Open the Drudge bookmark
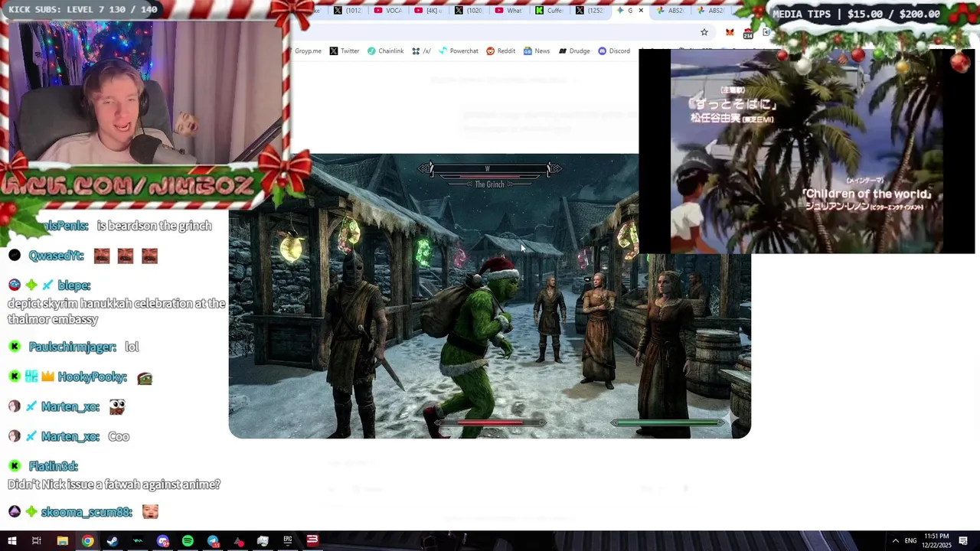The image size is (980, 551). coord(574,51)
